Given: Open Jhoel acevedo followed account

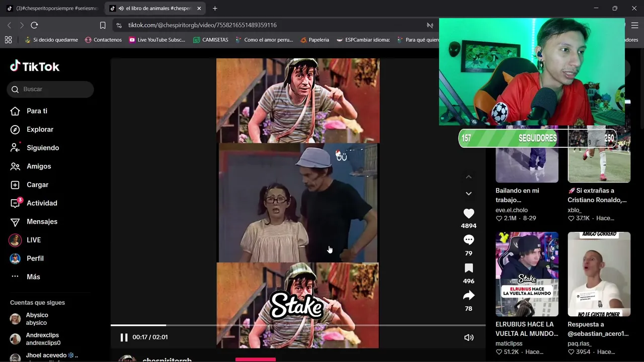Looking at the screenshot, I should [44, 357].
